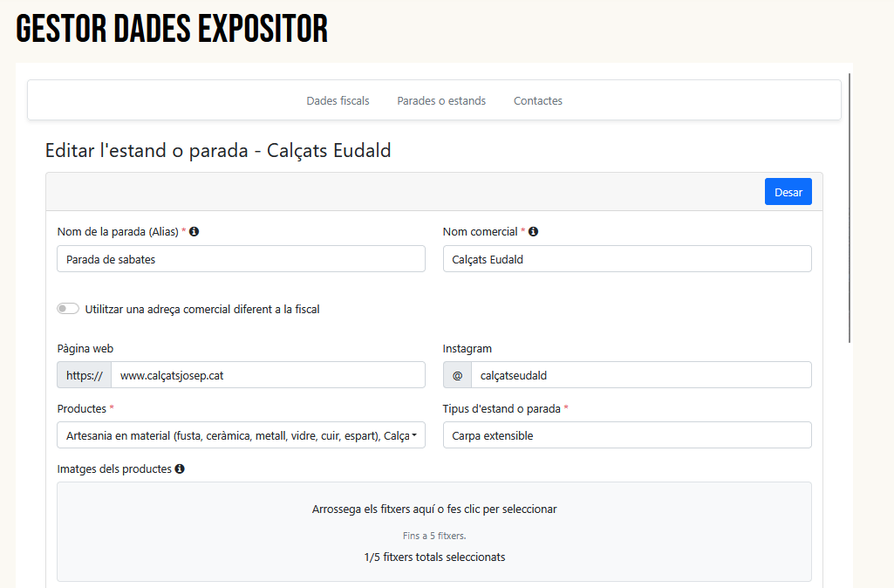894x588 pixels.
Task: Toggle different commercial address switch
Action: click(x=68, y=309)
